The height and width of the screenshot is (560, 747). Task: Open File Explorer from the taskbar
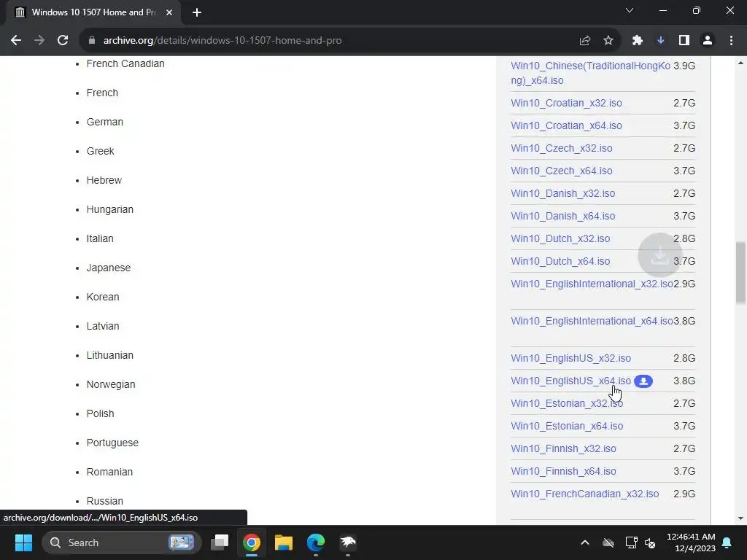[284, 542]
